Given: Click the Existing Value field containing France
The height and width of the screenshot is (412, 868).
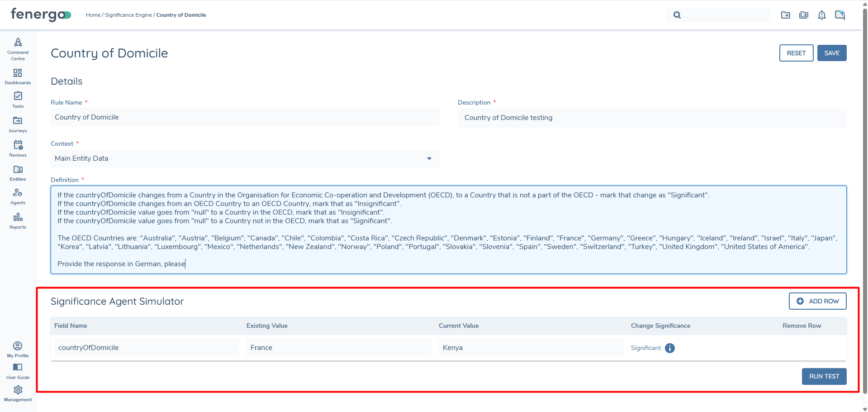Looking at the screenshot, I should pos(338,348).
